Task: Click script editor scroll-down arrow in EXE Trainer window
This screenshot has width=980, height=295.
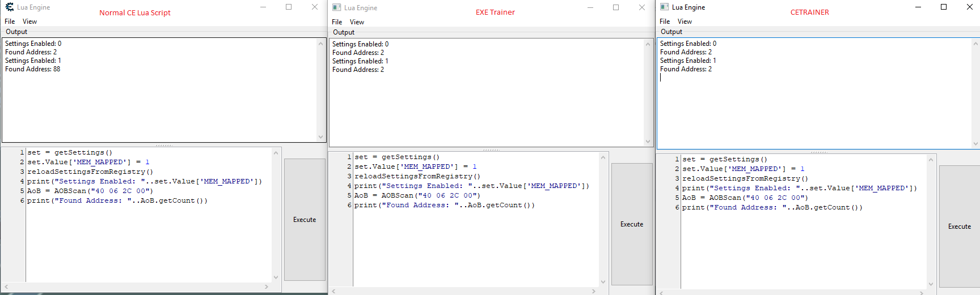Action: tap(603, 282)
